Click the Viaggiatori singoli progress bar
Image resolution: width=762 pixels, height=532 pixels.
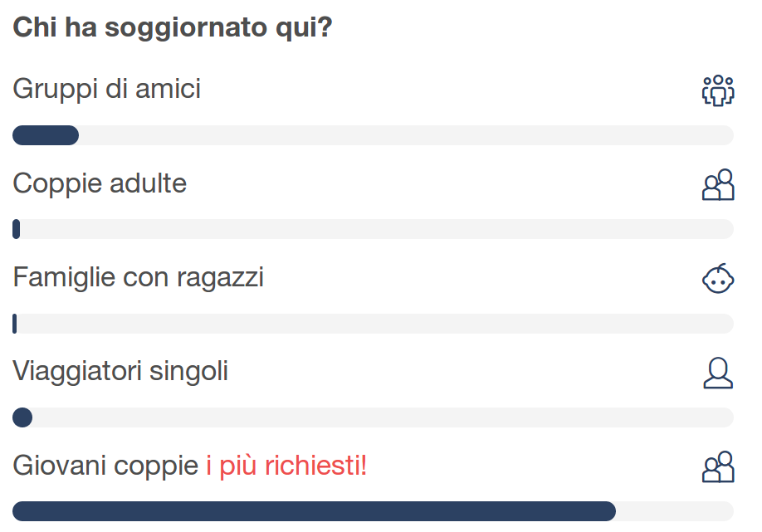coord(373,417)
